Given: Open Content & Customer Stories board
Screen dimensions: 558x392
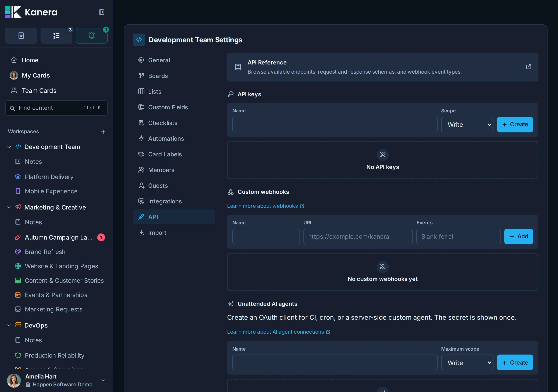Looking at the screenshot, I should [x=64, y=280].
